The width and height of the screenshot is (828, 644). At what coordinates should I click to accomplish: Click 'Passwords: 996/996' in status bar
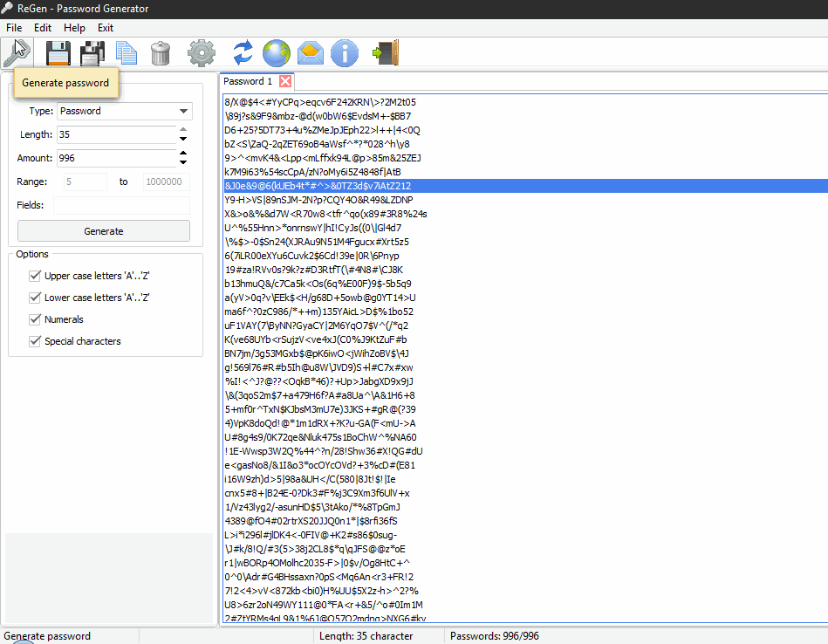click(494, 636)
